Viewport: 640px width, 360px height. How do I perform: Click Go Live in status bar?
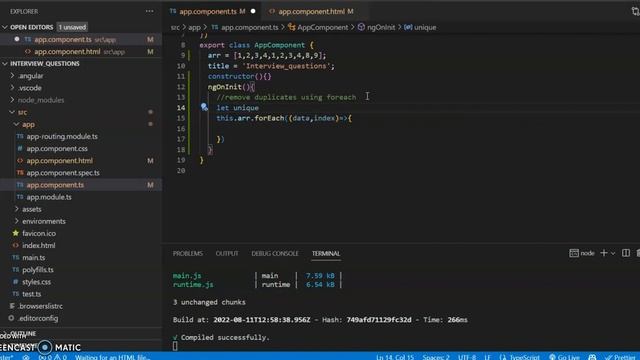[564, 357]
